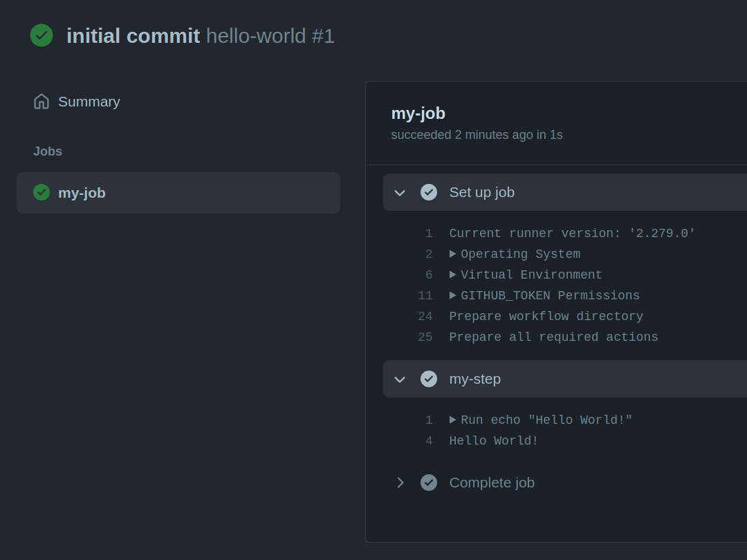The width and height of the screenshot is (747, 560).
Task: Expand the Operating System log group
Action: pyautogui.click(x=453, y=254)
